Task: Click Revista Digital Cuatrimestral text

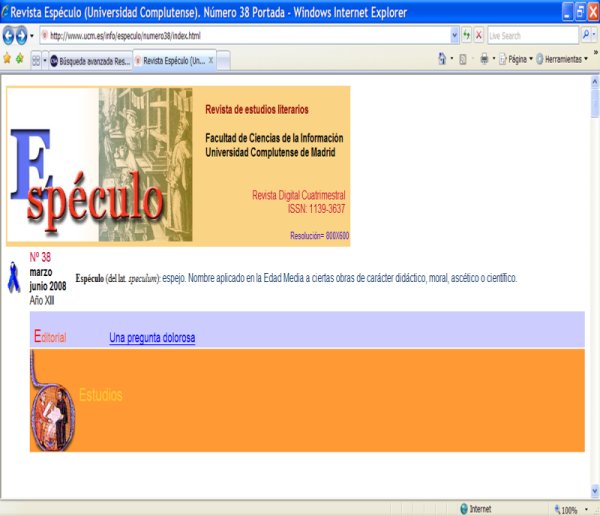Action: pyautogui.click(x=298, y=195)
